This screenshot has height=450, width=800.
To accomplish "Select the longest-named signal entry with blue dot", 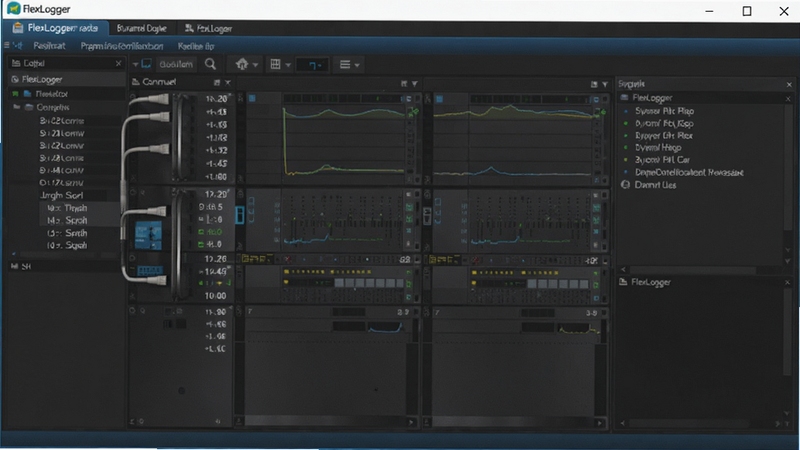I will tap(689, 172).
